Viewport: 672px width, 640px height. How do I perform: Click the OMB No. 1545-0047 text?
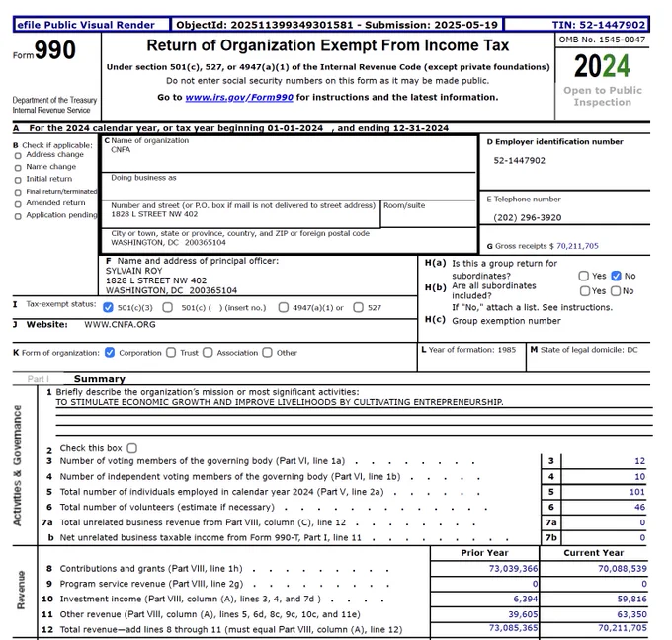pyautogui.click(x=602, y=40)
